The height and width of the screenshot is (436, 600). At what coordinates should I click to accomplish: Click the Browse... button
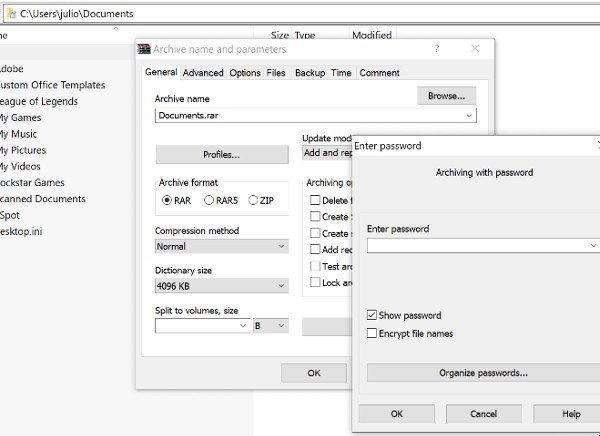tap(446, 96)
